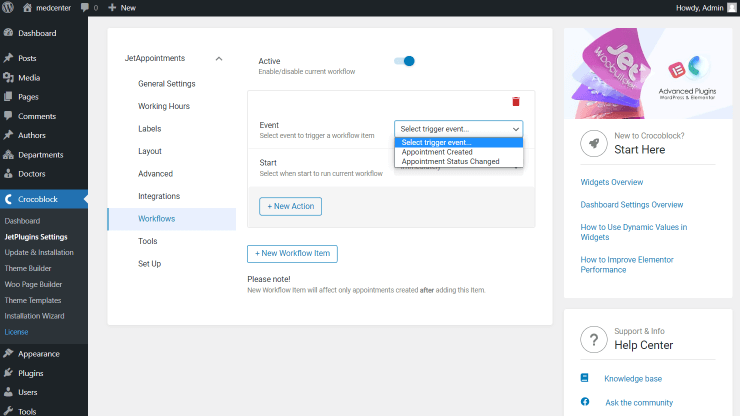Open General Settings tab
The height and width of the screenshot is (416, 740).
(167, 84)
